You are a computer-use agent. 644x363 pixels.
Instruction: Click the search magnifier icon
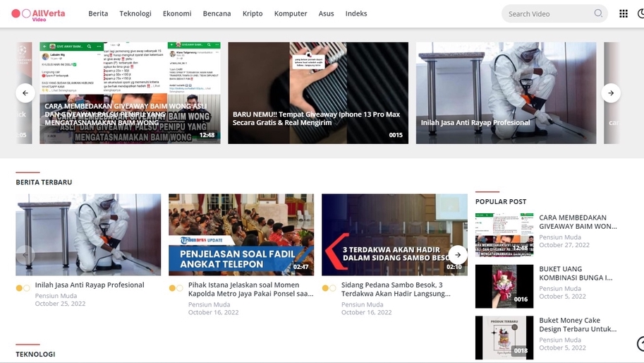pos(598,13)
